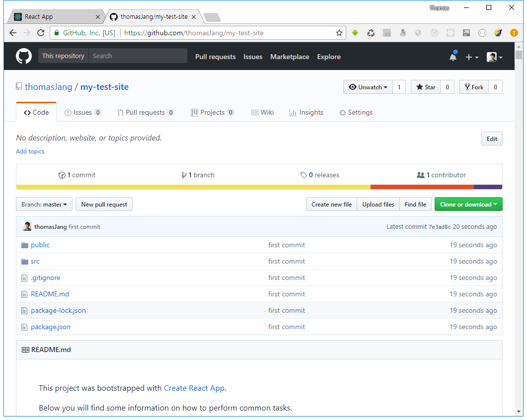This screenshot has height=420, width=527.
Task: Fork this repository
Action: [474, 87]
